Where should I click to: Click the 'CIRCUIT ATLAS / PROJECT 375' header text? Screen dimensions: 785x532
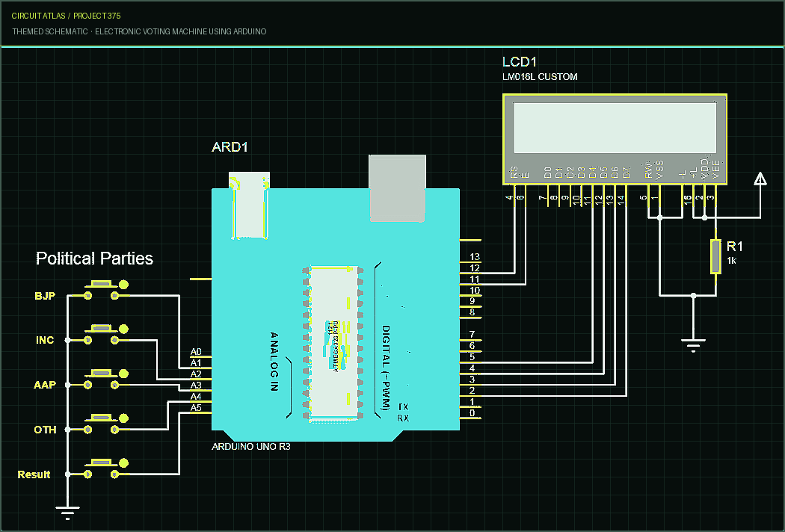[x=66, y=16]
